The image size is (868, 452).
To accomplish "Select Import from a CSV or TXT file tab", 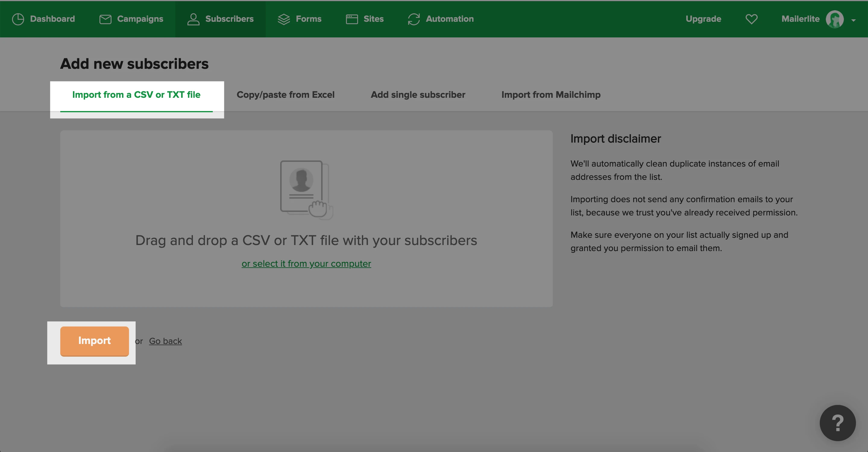I will coord(136,95).
